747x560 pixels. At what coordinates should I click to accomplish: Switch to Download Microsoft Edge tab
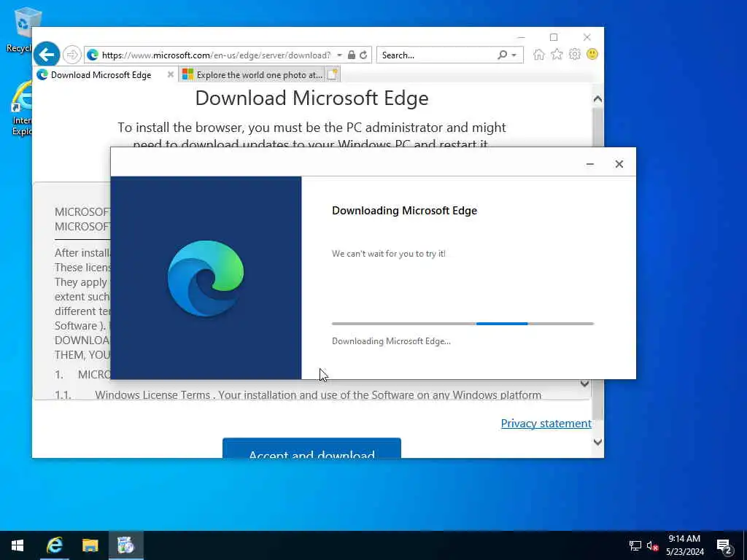101,75
